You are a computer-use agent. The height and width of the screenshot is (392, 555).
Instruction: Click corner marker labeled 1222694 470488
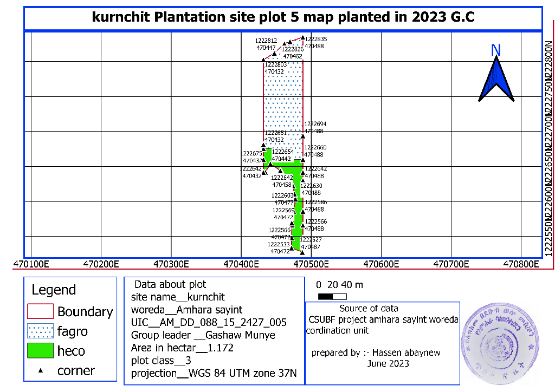pos(303,136)
